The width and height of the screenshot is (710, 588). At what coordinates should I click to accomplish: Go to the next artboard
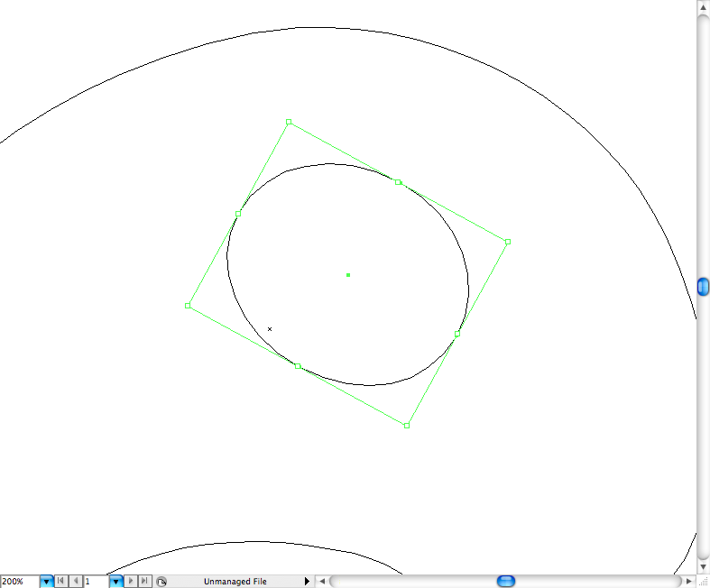coord(131,582)
